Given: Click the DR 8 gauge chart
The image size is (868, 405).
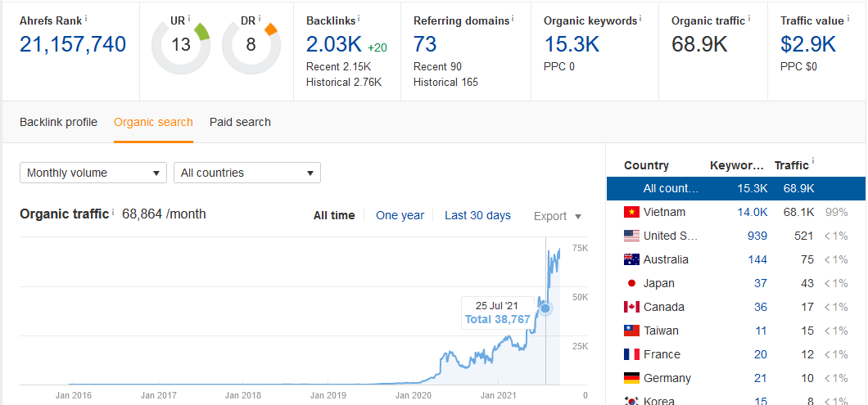Looking at the screenshot, I should pos(251,44).
